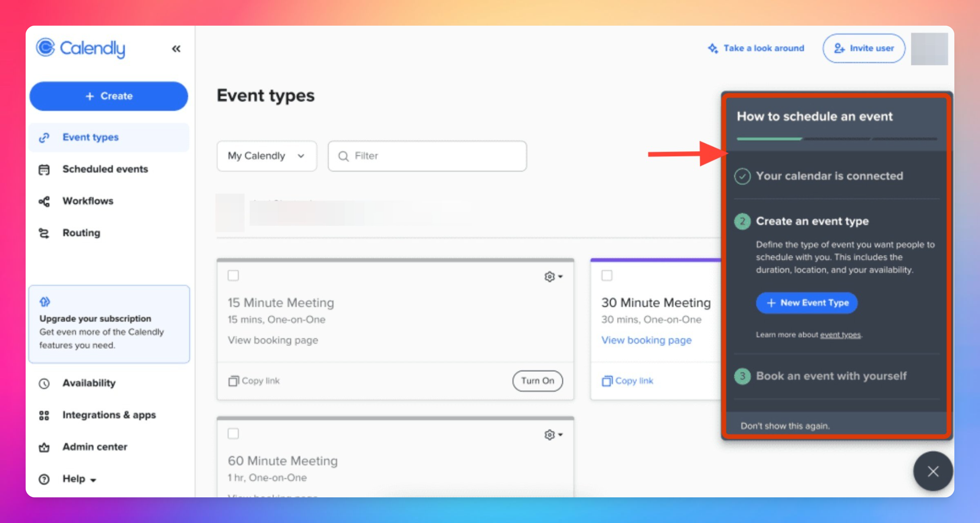Open gear settings for 15 Minute Meeting
The height and width of the screenshot is (523, 980).
coord(553,276)
